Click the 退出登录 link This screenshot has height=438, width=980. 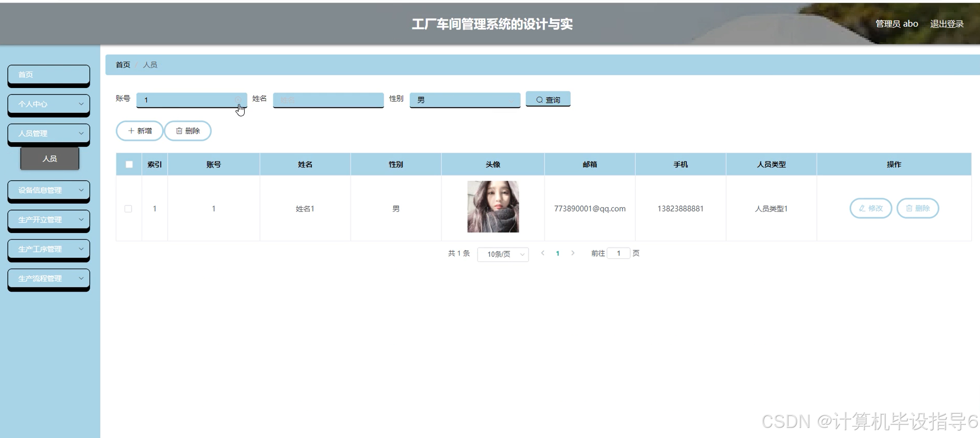coord(947,24)
